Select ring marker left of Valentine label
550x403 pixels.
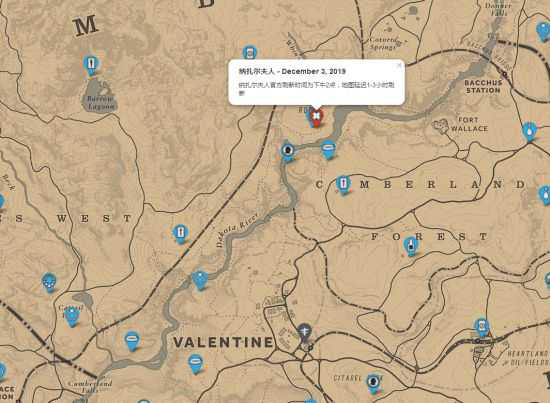(132, 341)
